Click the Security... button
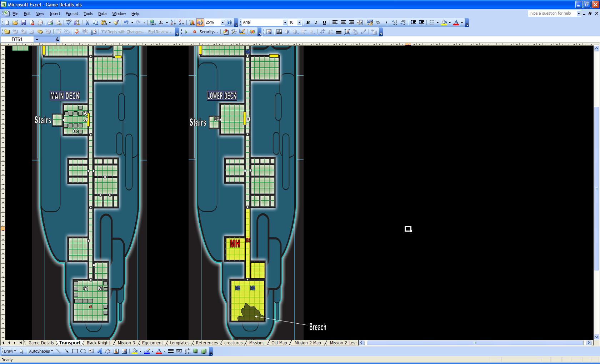Screen dimensions: 600x364 tap(209, 32)
